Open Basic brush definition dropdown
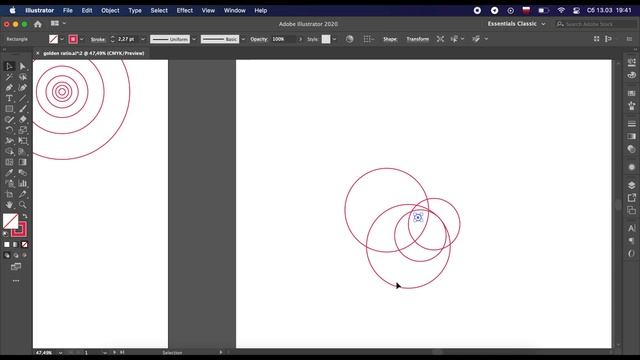This screenshot has width=640, height=360. (x=243, y=39)
